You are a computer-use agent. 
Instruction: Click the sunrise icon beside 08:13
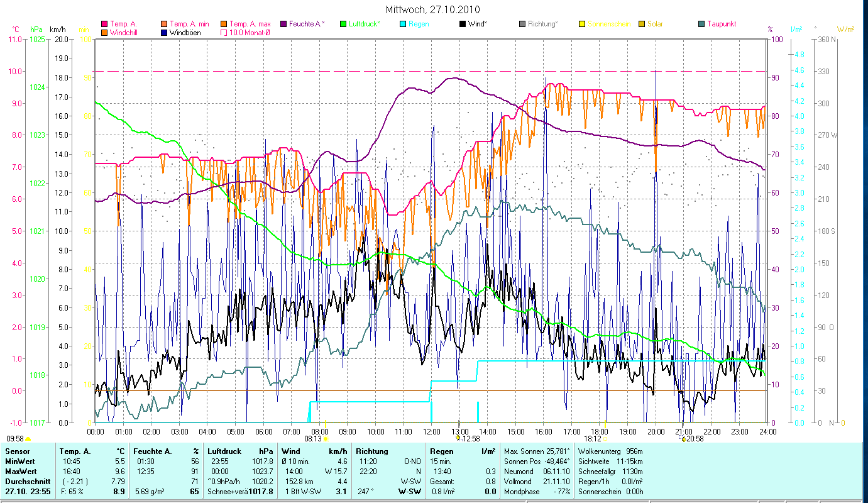tap(326, 438)
